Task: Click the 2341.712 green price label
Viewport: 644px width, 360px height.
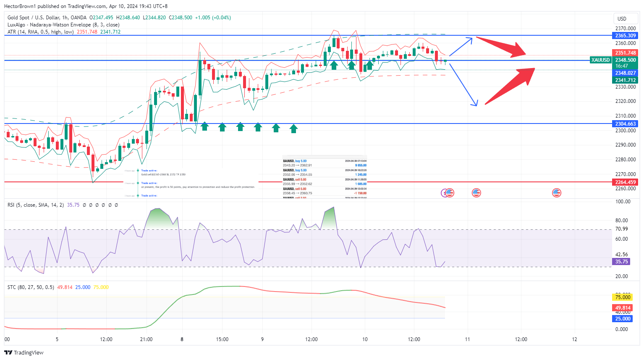Action: [626, 80]
